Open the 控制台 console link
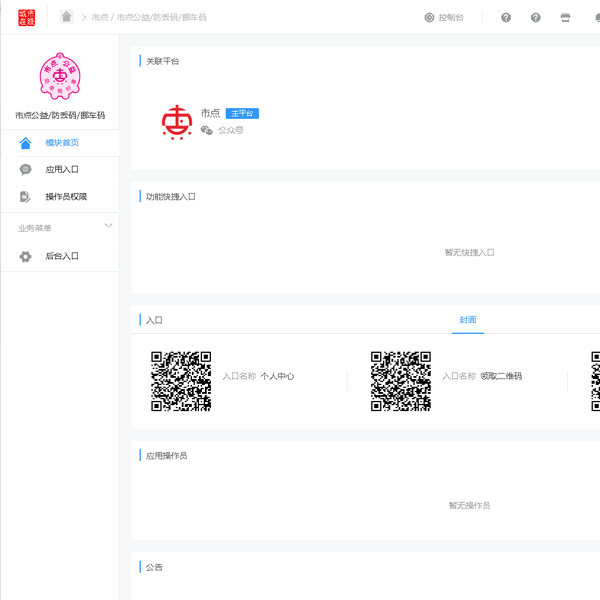The height and width of the screenshot is (600, 600). [444, 17]
